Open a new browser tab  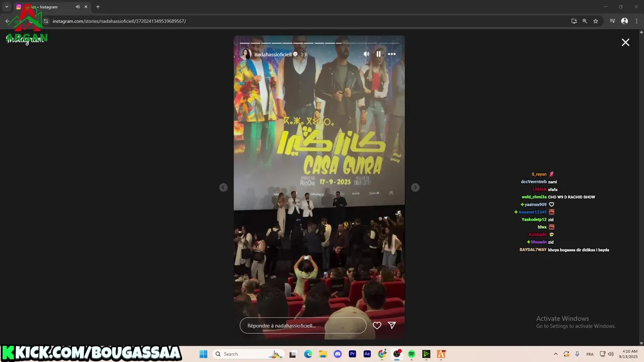[98, 7]
